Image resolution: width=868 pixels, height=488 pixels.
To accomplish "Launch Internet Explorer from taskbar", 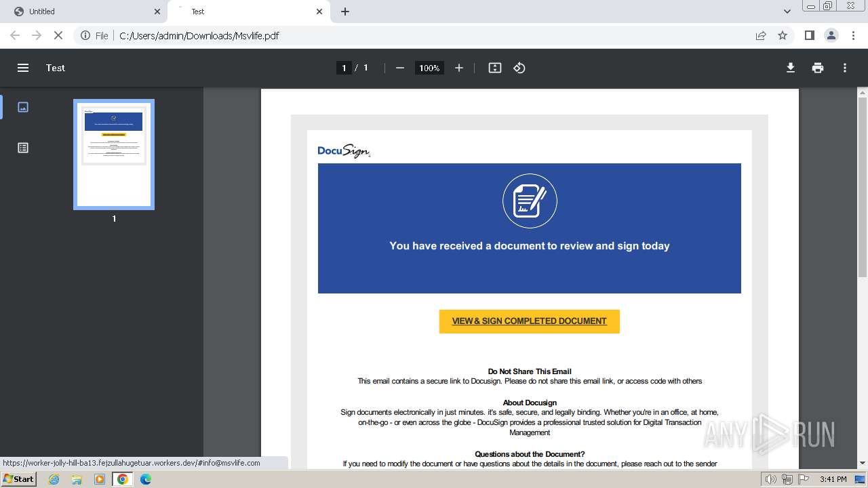I will click(x=54, y=479).
